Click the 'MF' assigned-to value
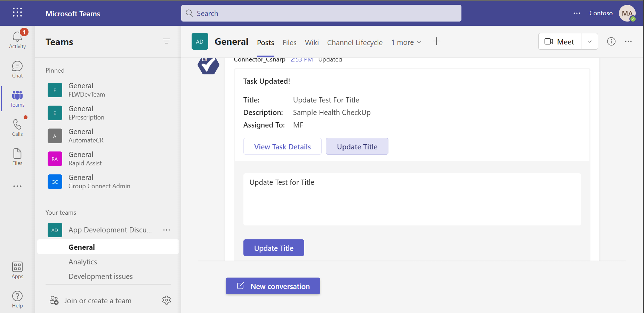 tap(298, 125)
